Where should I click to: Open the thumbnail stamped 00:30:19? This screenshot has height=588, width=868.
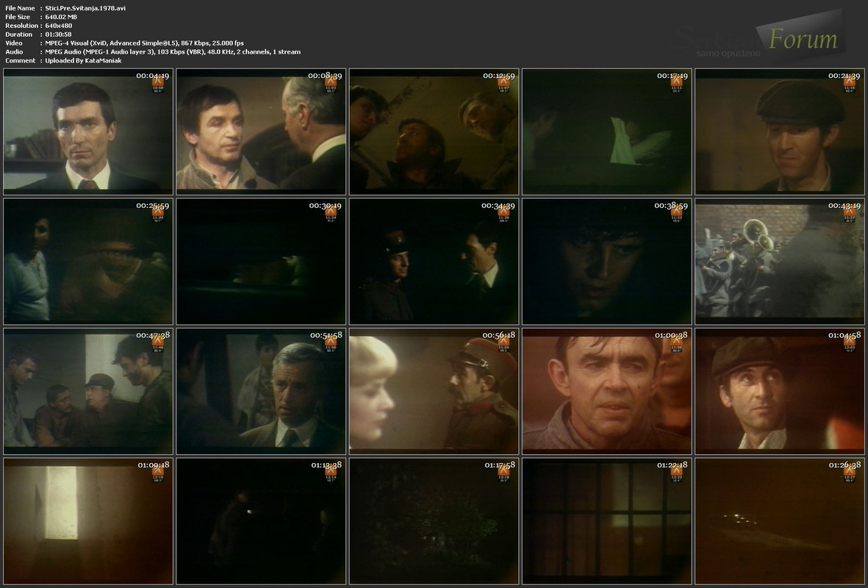[x=261, y=262]
